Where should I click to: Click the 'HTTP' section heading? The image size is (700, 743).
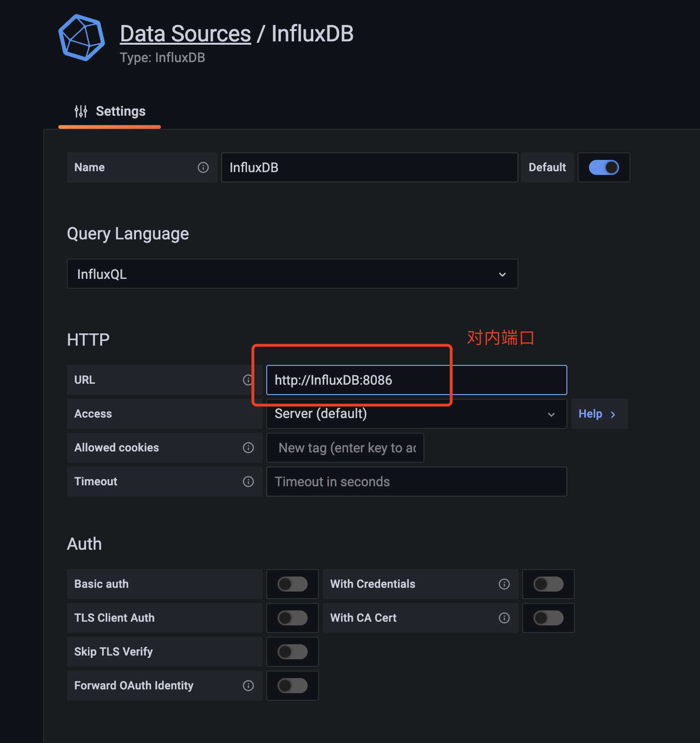click(88, 340)
